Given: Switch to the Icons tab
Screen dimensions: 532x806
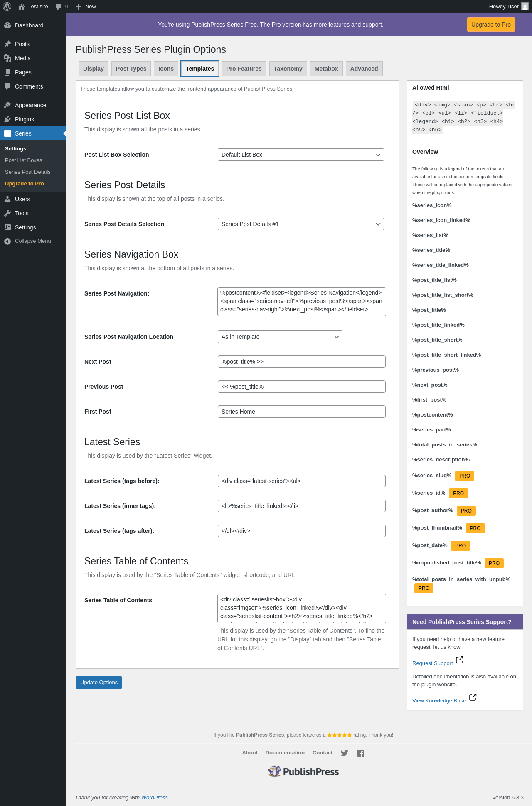Looking at the screenshot, I should (166, 69).
